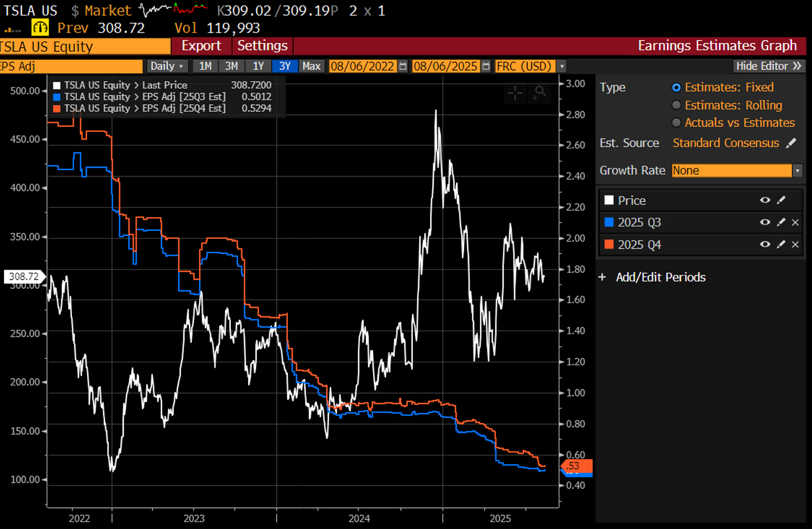Click the start date field 08/06/2022

point(362,66)
